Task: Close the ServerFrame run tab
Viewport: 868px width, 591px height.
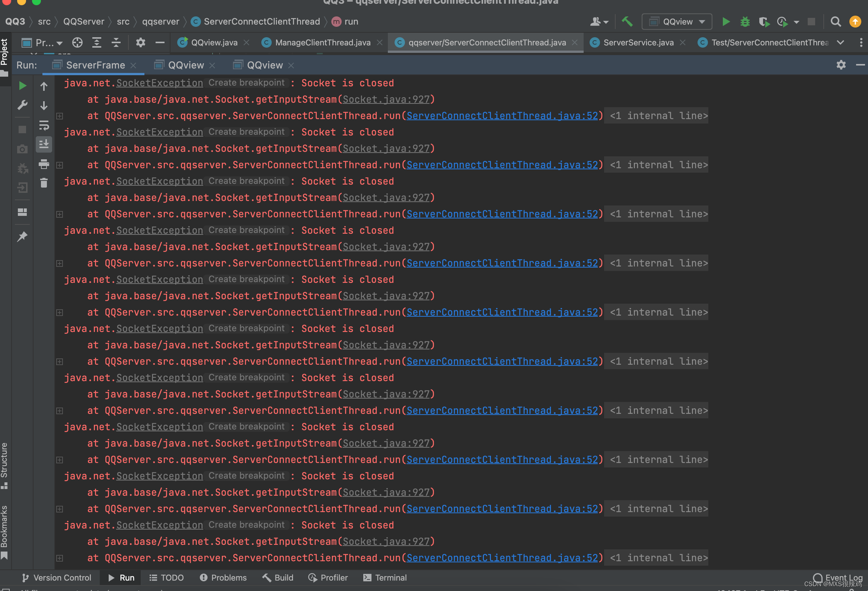Action: click(x=133, y=66)
